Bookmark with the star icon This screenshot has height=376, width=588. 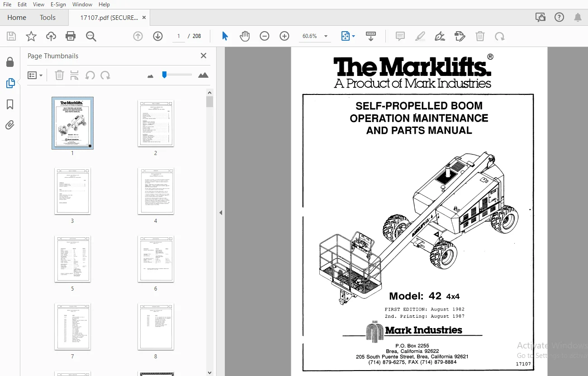pos(31,36)
